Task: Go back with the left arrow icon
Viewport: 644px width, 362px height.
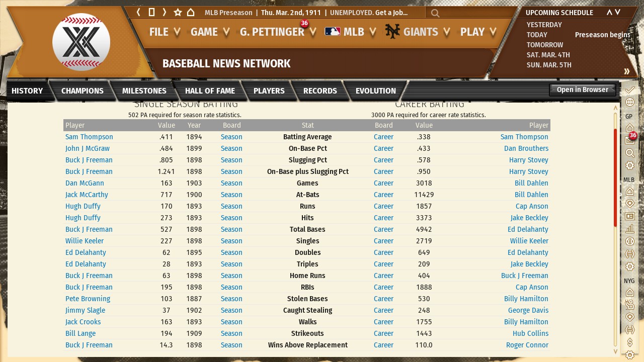Action: (x=138, y=13)
